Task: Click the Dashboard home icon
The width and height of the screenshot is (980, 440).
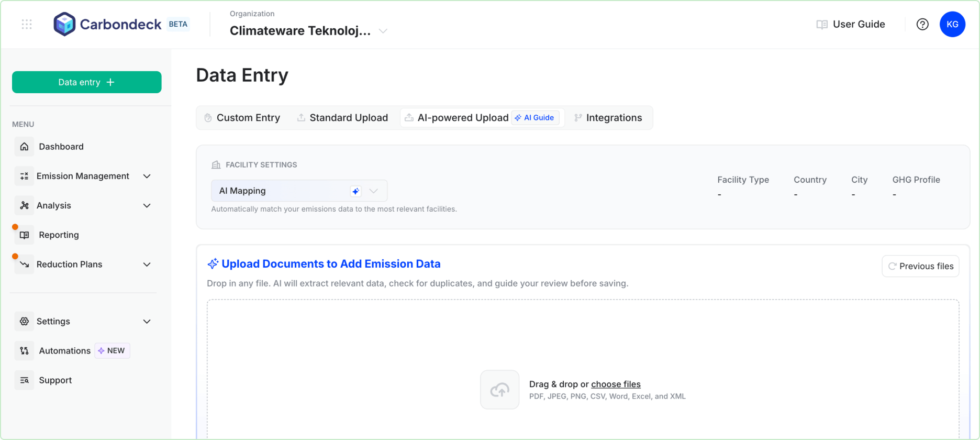Action: [24, 147]
